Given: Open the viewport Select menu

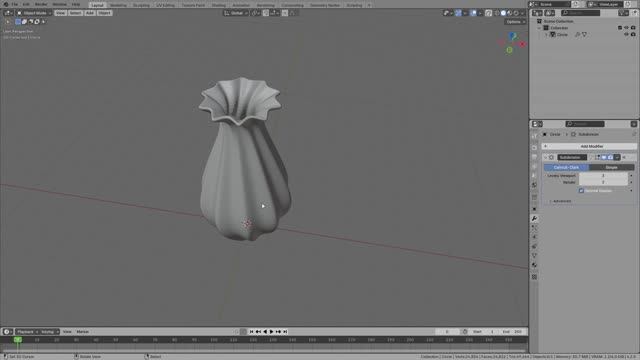Looking at the screenshot, I should [x=75, y=13].
